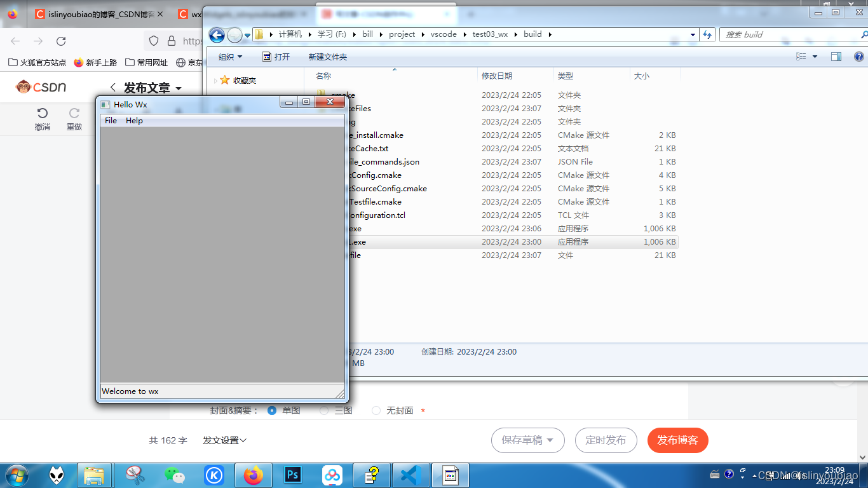This screenshot has width=868, height=488.
Task: Open Firefox from the taskbar
Action: [x=254, y=474]
